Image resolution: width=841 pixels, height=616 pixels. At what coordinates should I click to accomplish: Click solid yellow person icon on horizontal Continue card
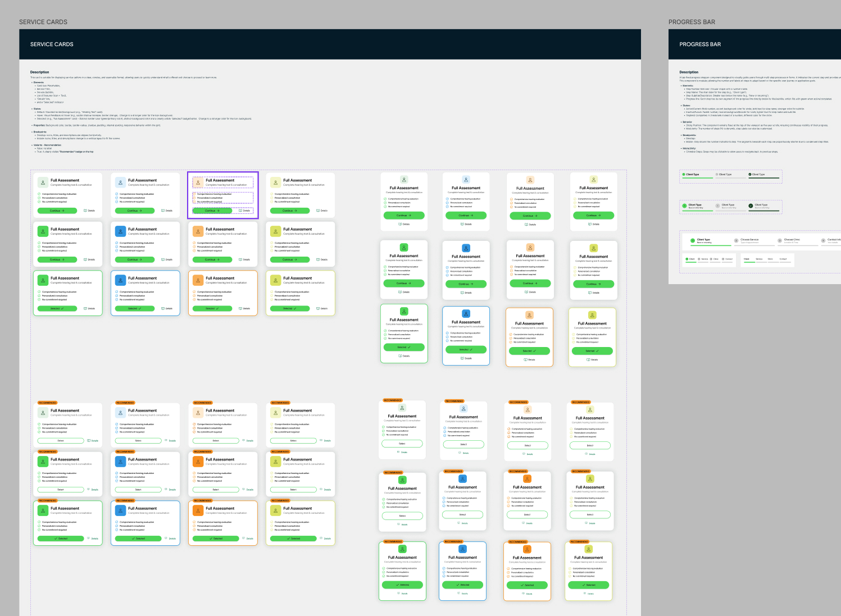click(275, 231)
